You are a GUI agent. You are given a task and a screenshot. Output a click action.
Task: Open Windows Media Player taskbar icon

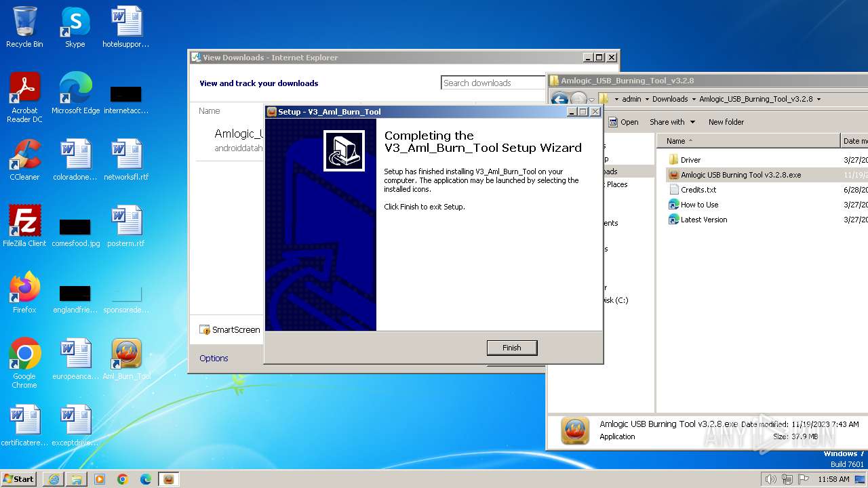tap(100, 479)
